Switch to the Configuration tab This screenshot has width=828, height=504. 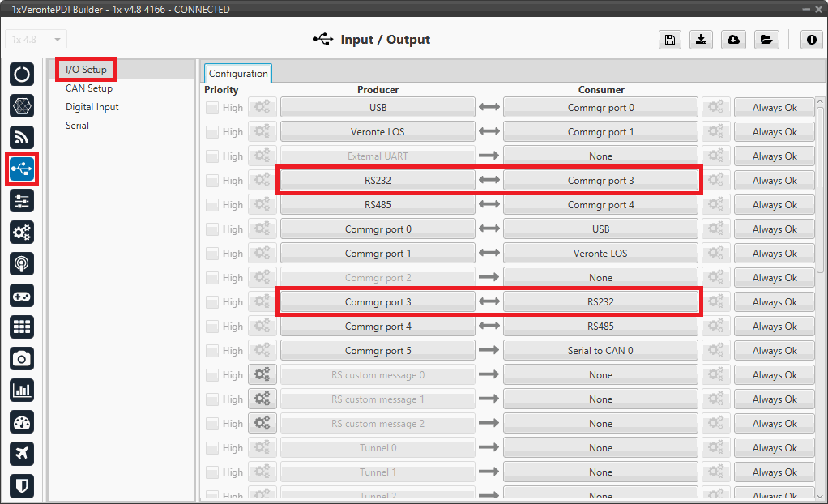237,74
